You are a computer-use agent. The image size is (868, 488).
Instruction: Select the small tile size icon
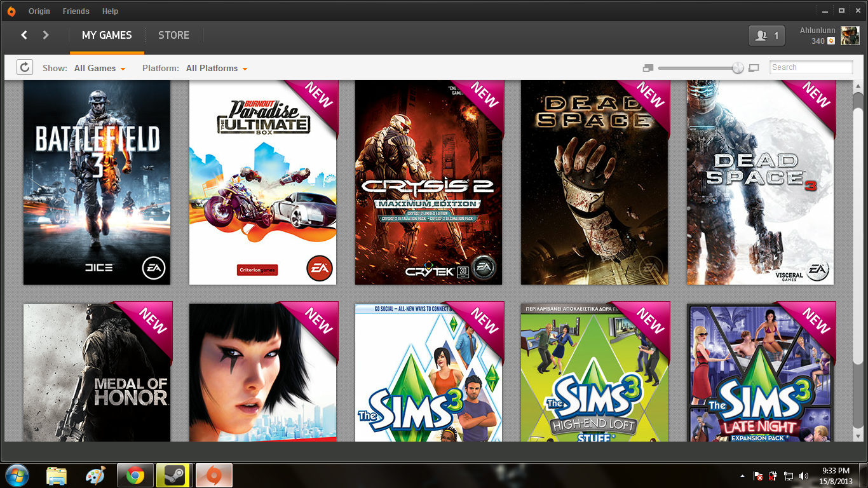[x=648, y=67]
